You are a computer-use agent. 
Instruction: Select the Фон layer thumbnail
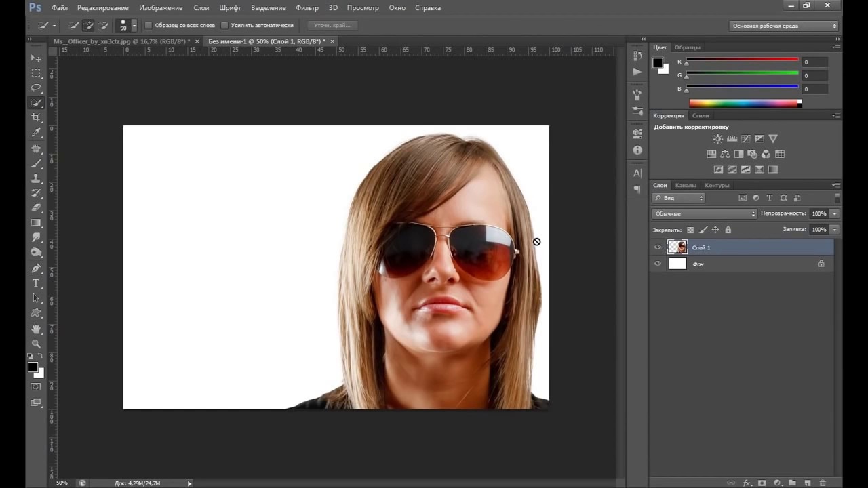pos(677,264)
